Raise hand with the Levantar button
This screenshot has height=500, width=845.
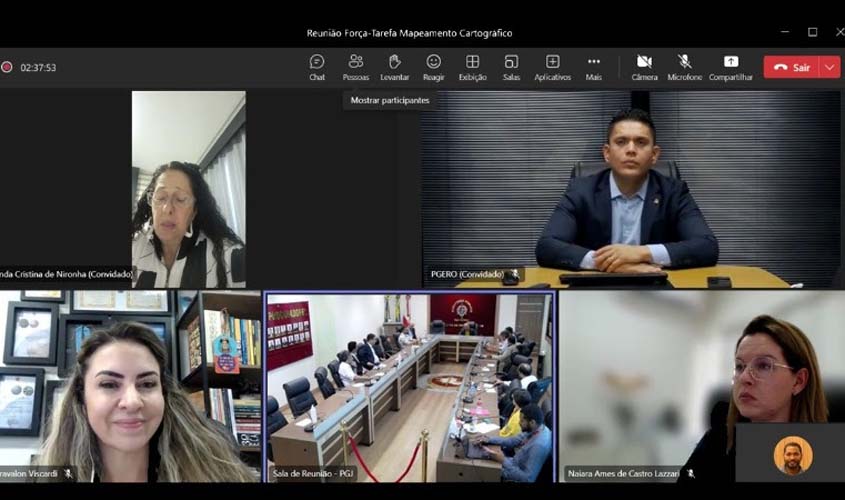click(x=394, y=67)
